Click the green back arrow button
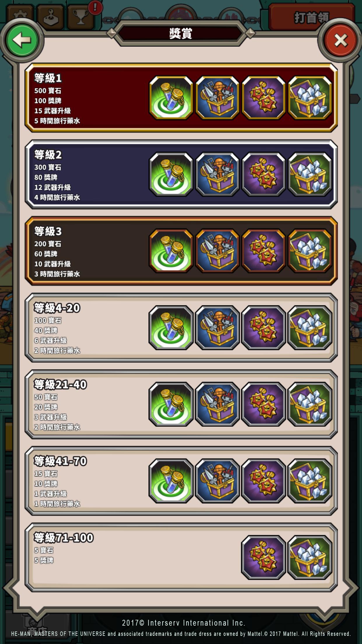This screenshot has height=644, width=362. [22, 40]
